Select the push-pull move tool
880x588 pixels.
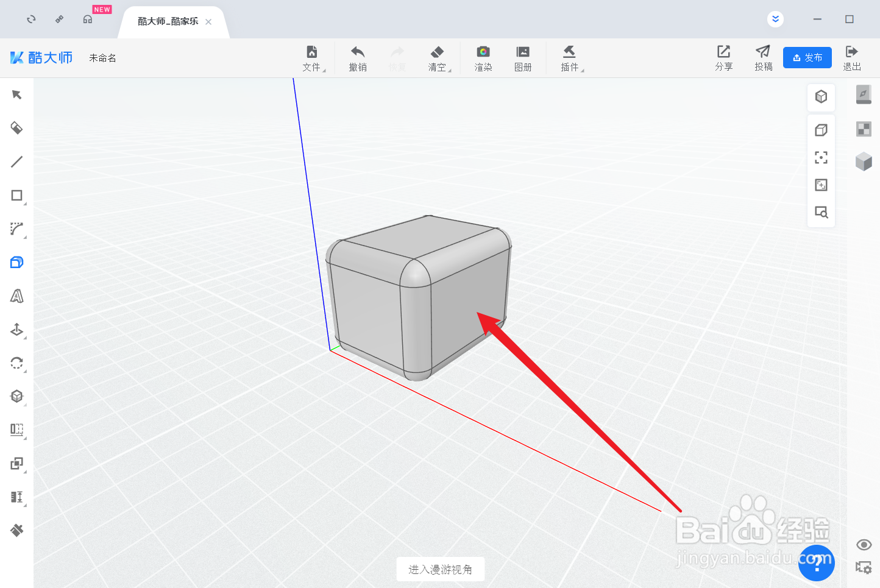(x=16, y=330)
